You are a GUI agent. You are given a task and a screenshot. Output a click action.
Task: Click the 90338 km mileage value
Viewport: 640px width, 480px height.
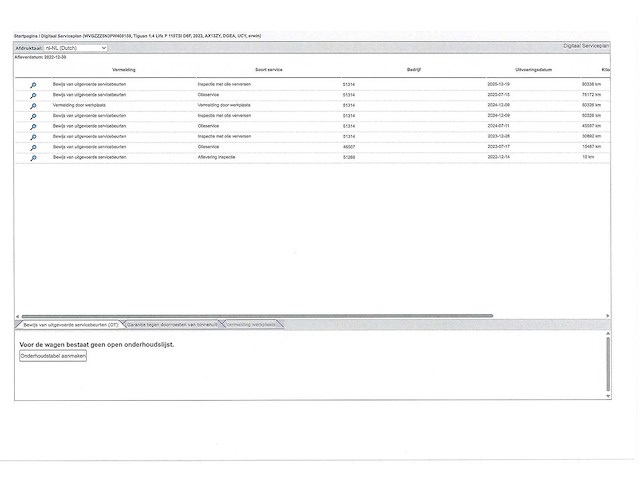tap(591, 84)
